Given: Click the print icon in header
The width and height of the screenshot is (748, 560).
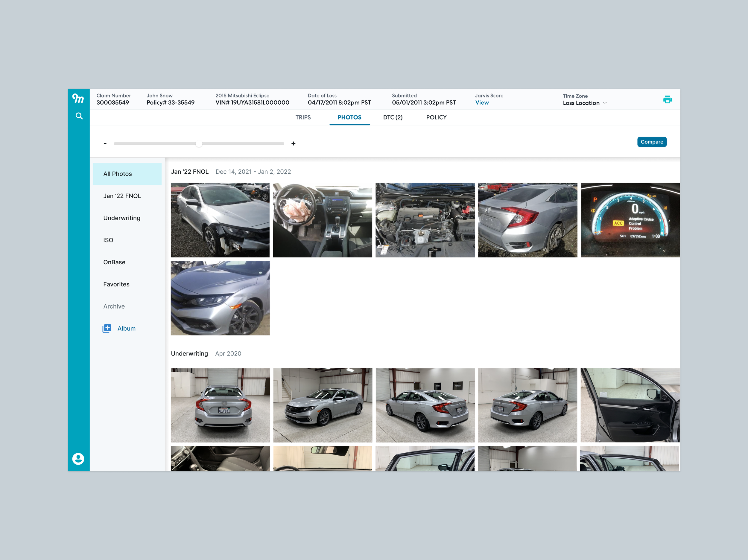Looking at the screenshot, I should coord(667,99).
